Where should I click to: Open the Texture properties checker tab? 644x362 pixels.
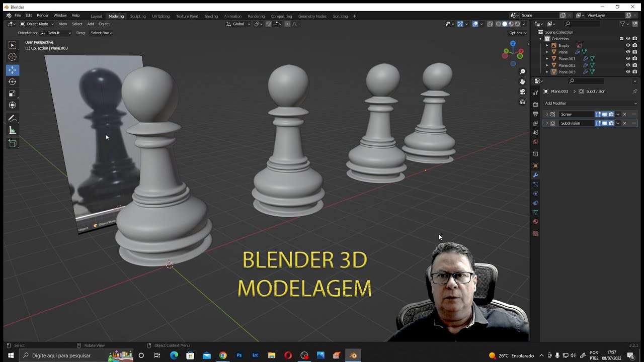click(x=536, y=233)
